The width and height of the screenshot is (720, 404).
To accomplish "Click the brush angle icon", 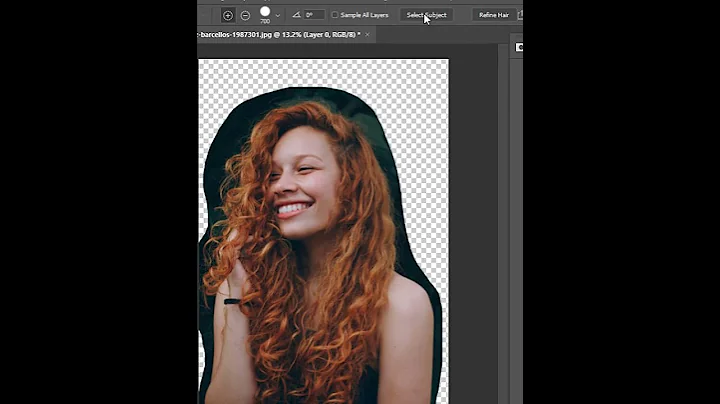I will [297, 15].
